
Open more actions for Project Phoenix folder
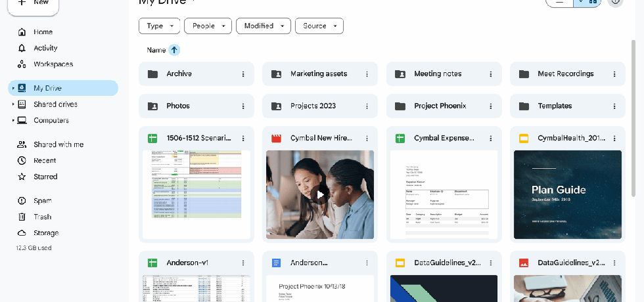pyautogui.click(x=490, y=106)
